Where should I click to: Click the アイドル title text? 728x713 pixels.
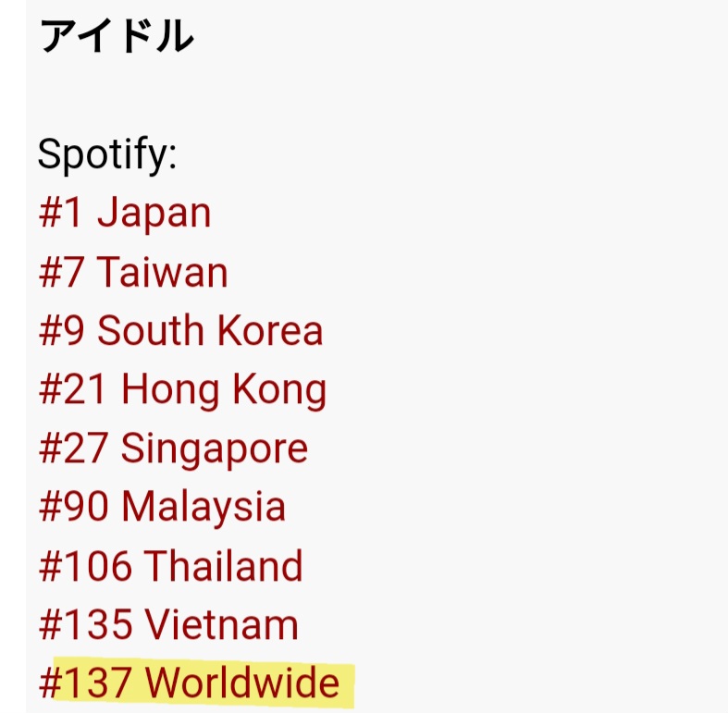pos(117,36)
